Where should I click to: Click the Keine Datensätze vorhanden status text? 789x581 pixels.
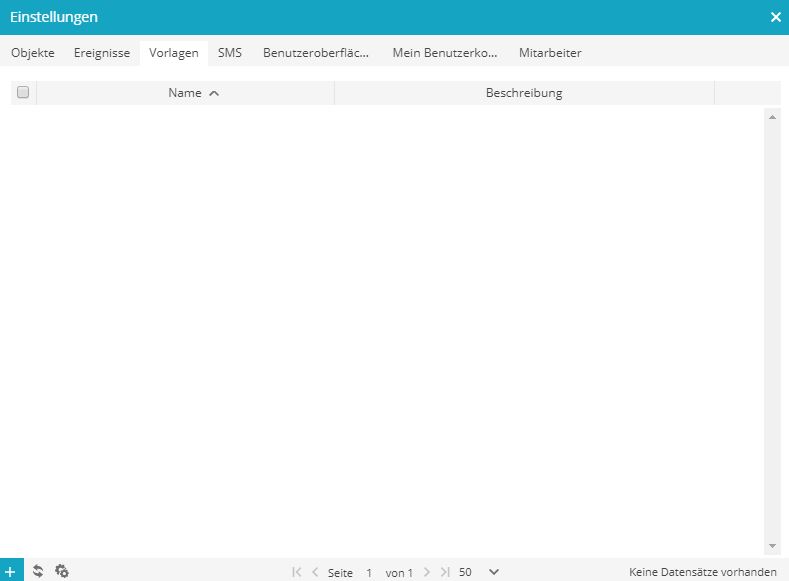702,572
